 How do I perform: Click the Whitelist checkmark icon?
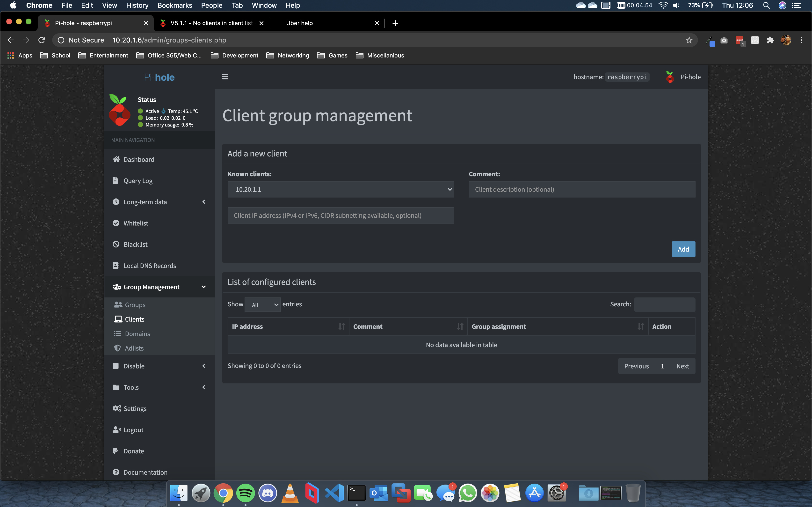pyautogui.click(x=116, y=223)
